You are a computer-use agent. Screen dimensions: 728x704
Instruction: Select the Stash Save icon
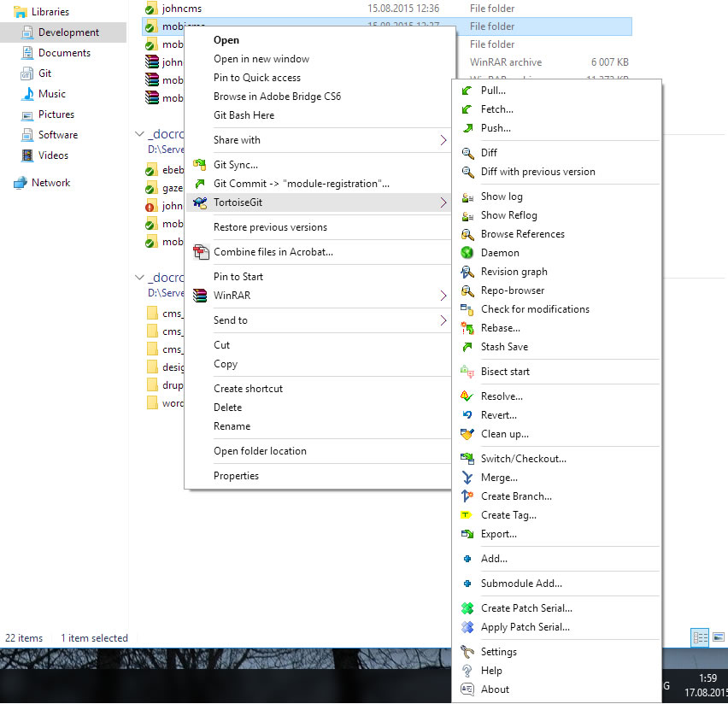[467, 347]
